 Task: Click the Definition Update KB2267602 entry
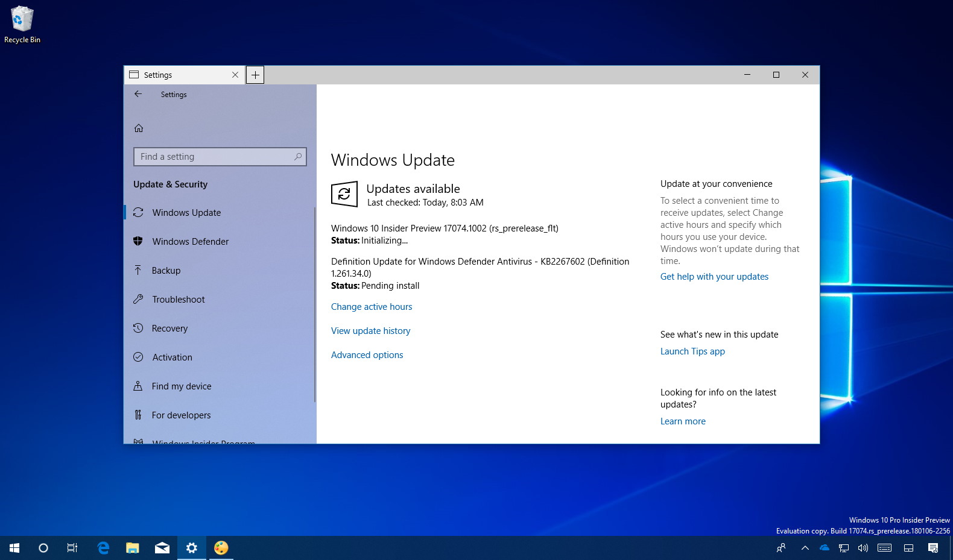(x=480, y=268)
